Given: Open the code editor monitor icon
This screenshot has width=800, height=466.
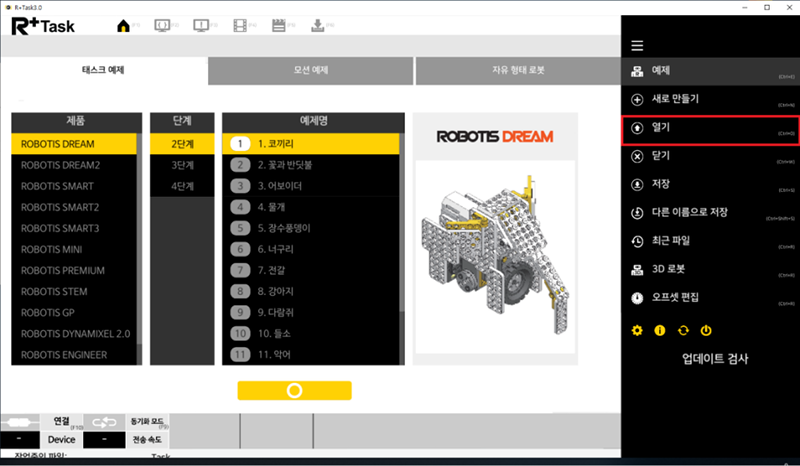Looking at the screenshot, I should pos(162,25).
